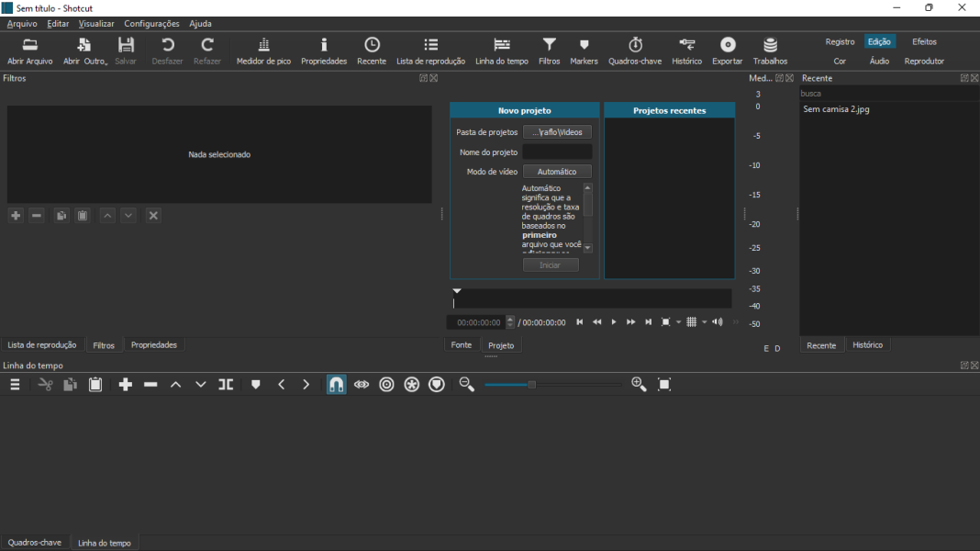Open the Modo de vídeo Automático dropdown
The height and width of the screenshot is (551, 980).
(558, 171)
